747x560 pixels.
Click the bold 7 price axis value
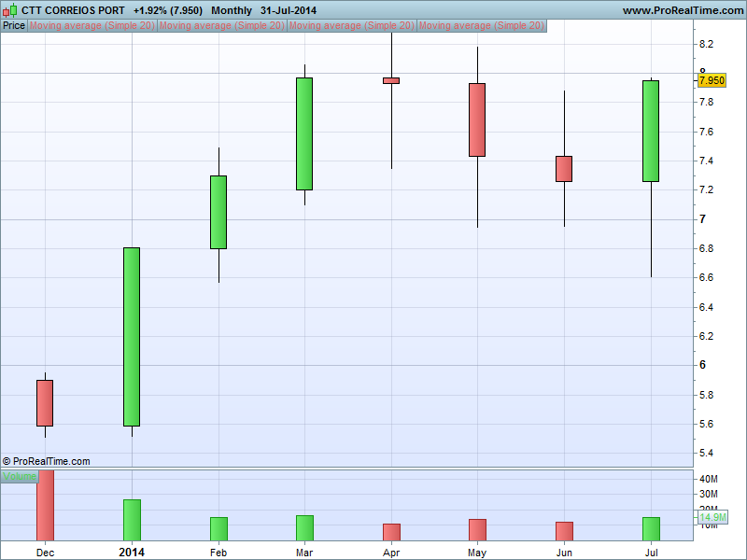[x=702, y=219]
